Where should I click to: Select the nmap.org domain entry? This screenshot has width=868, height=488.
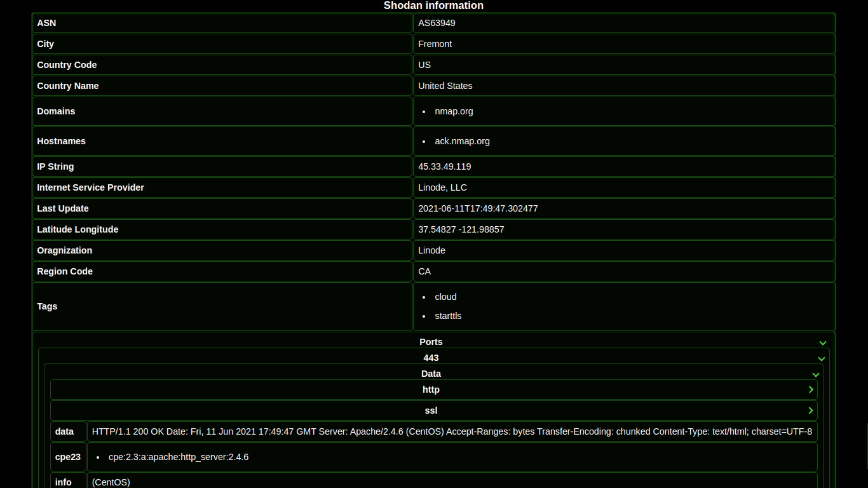[454, 111]
